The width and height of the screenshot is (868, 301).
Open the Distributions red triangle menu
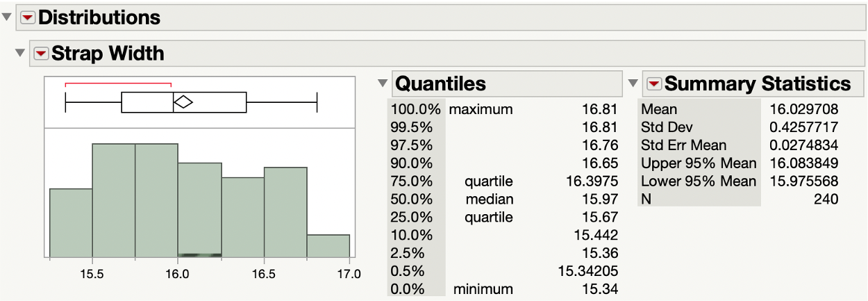tap(28, 18)
